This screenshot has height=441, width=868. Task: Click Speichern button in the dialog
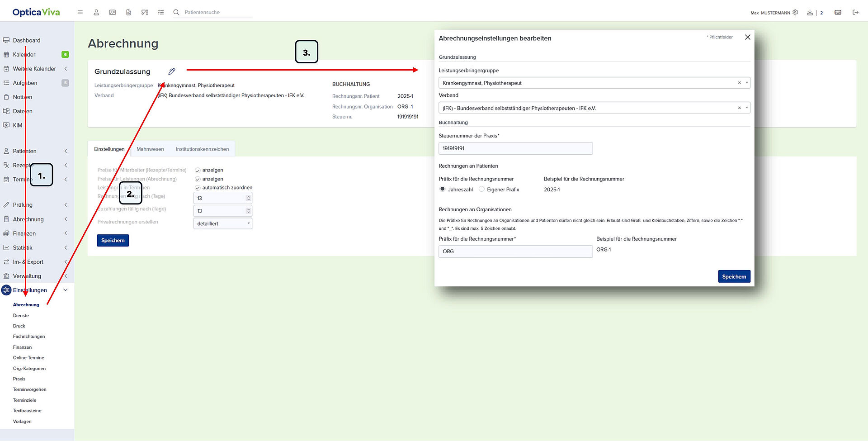(734, 276)
